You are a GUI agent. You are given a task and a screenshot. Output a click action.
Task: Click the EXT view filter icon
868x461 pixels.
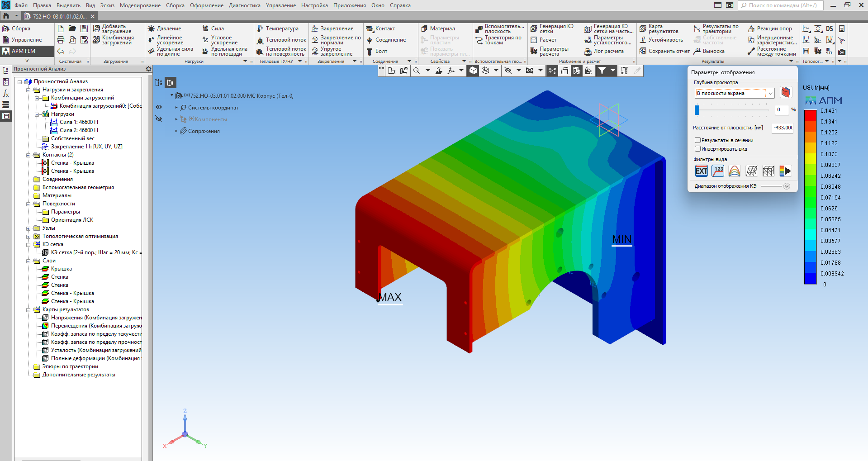point(701,171)
